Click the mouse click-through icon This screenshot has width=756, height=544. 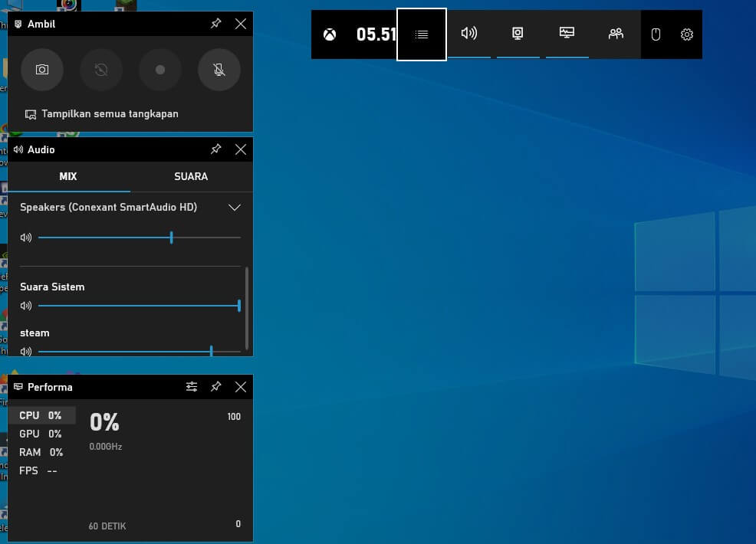(x=656, y=34)
